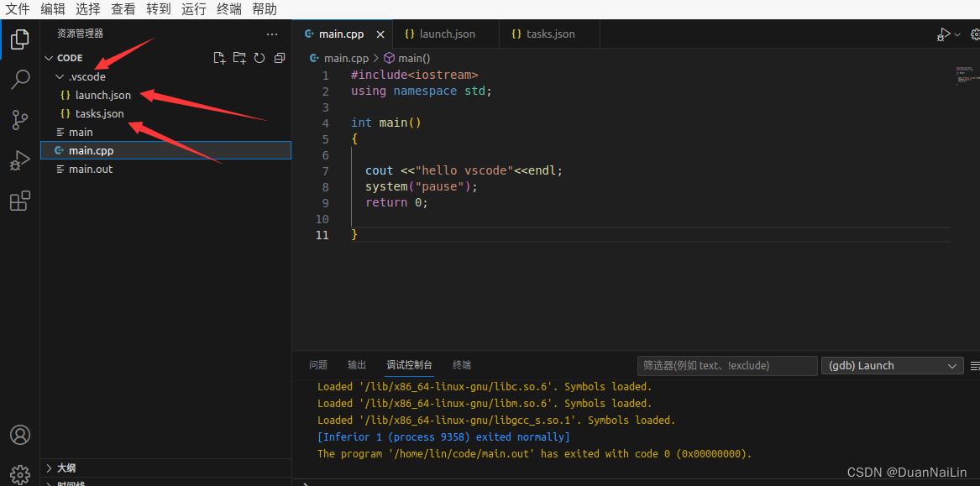The height and width of the screenshot is (486, 980).
Task: Collapse all folders in explorer
Action: pyautogui.click(x=280, y=58)
